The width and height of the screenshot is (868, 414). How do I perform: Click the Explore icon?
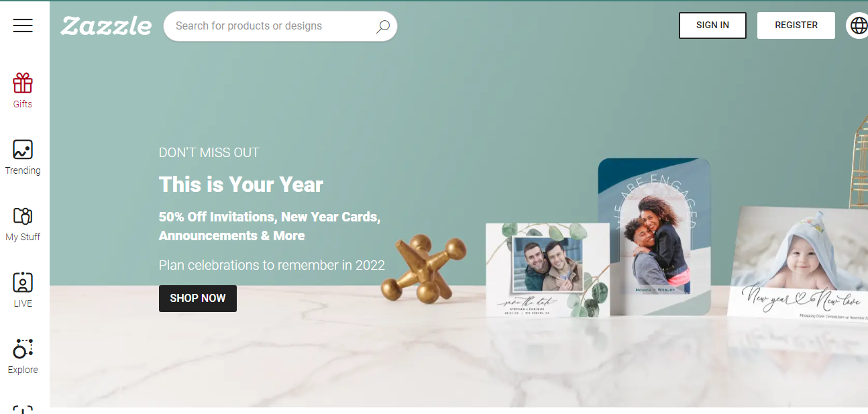(23, 349)
